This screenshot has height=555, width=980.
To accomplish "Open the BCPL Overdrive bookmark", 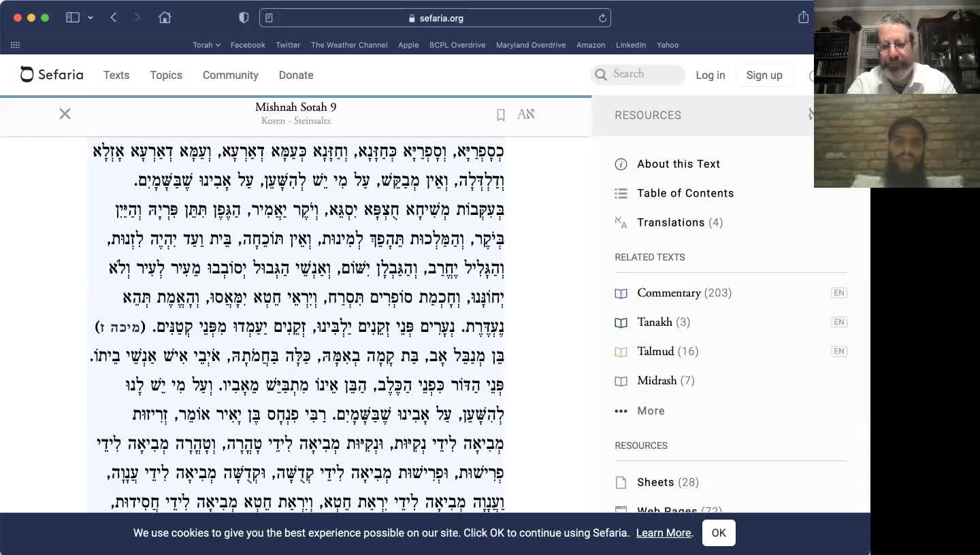I will click(x=457, y=45).
